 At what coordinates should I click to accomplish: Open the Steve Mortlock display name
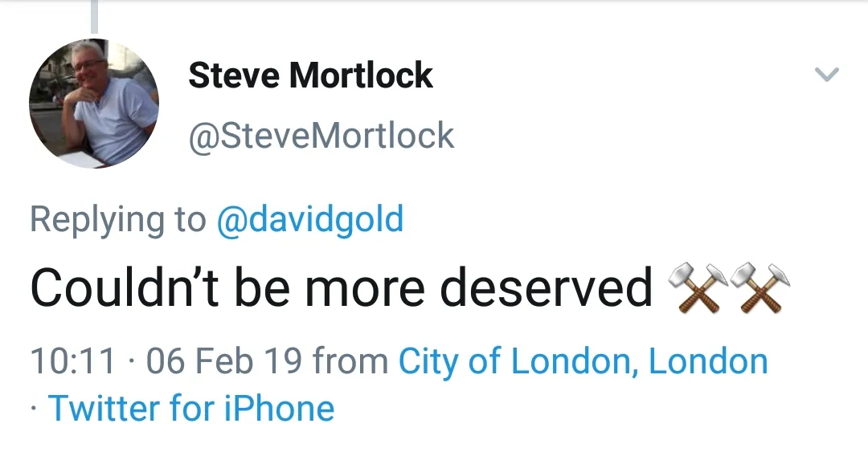click(310, 75)
